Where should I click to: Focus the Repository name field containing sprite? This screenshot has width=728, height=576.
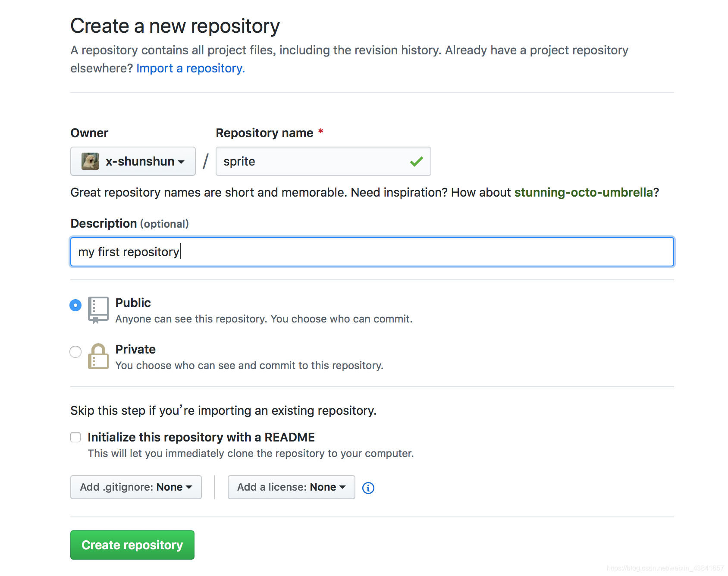323,161
